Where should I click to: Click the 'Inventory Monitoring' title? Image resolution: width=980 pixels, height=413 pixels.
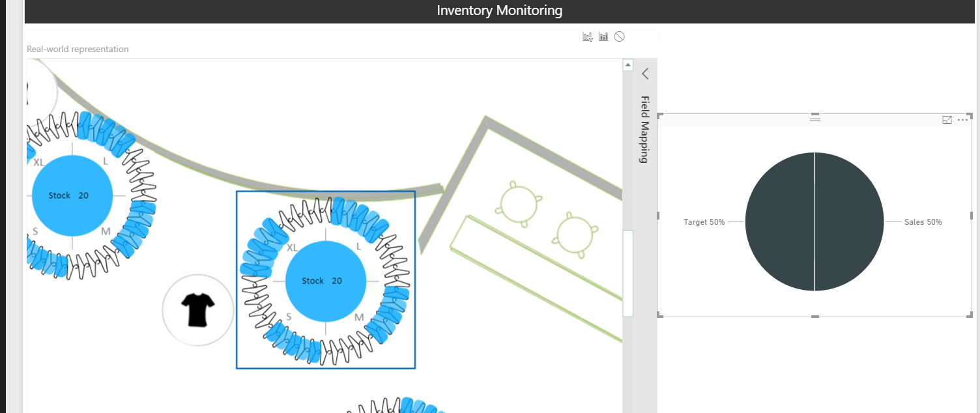(x=500, y=10)
